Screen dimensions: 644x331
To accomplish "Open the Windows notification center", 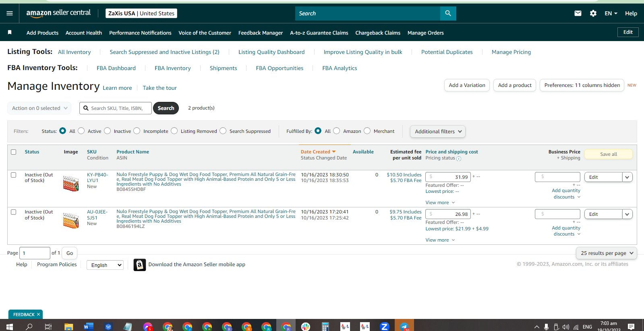I will click(631, 327).
